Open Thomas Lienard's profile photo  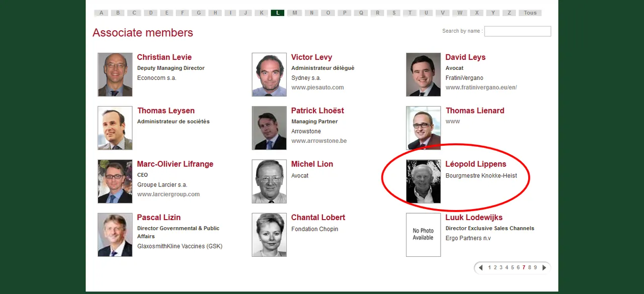tap(423, 128)
